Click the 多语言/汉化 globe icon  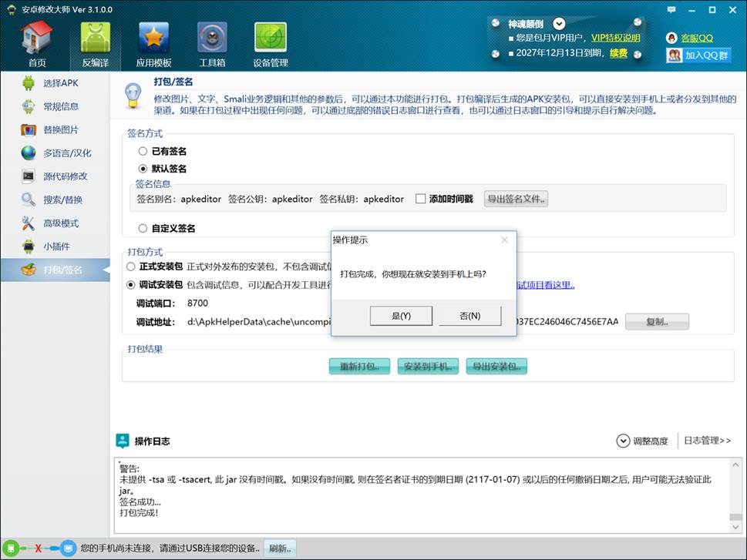pos(29,153)
